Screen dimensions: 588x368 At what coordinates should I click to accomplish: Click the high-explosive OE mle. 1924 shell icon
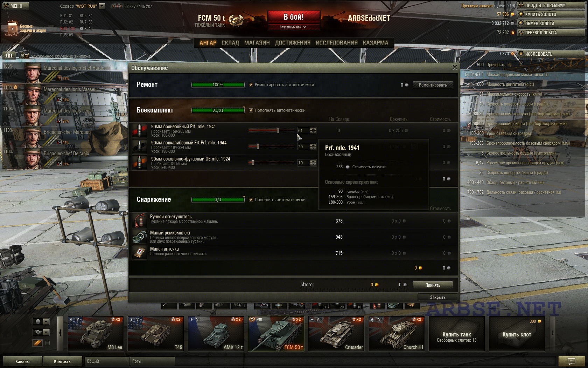click(x=139, y=163)
